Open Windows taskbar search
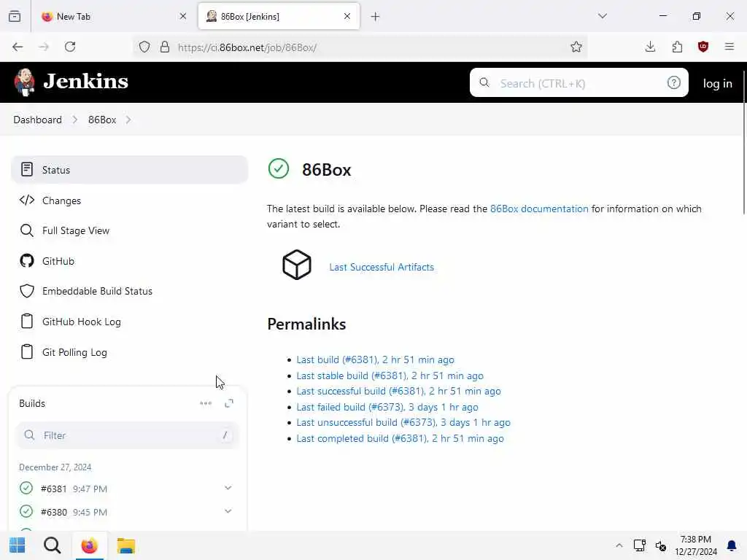This screenshot has height=560, width=747. (x=52, y=545)
